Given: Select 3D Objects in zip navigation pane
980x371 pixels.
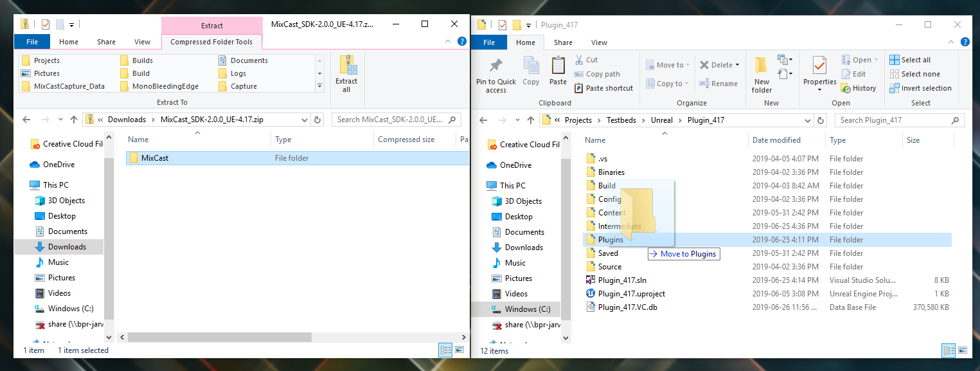Looking at the screenshot, I should (66, 201).
